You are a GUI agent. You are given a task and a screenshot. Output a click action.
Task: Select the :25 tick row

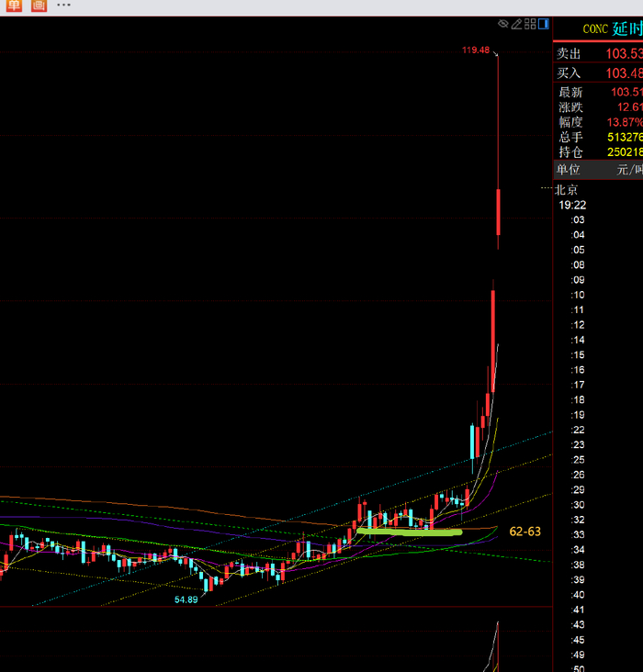point(578,460)
